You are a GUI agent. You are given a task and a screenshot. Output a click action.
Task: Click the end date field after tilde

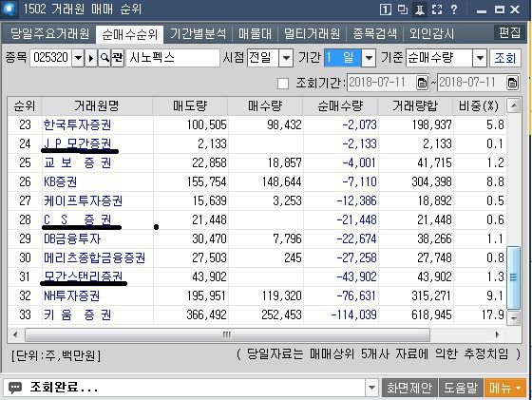(471, 83)
